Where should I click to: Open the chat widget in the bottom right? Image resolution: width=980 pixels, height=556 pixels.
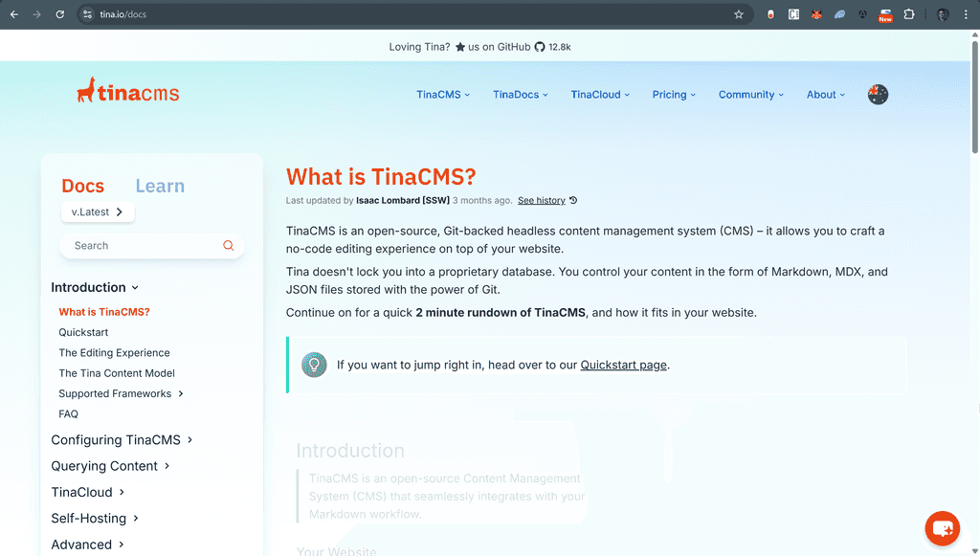coord(942,528)
